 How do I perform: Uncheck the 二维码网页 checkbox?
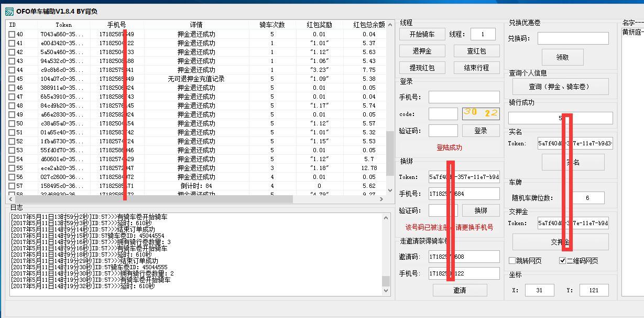tap(563, 261)
